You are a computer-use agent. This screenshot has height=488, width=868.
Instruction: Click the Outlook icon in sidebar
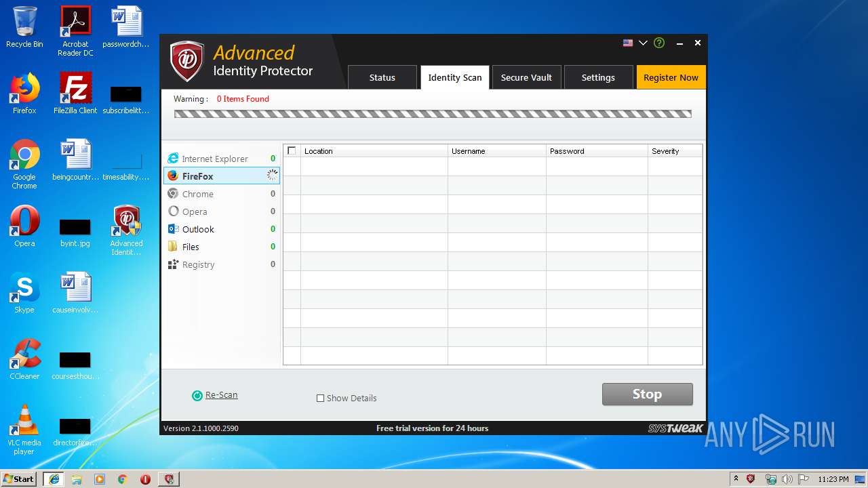[x=173, y=229]
